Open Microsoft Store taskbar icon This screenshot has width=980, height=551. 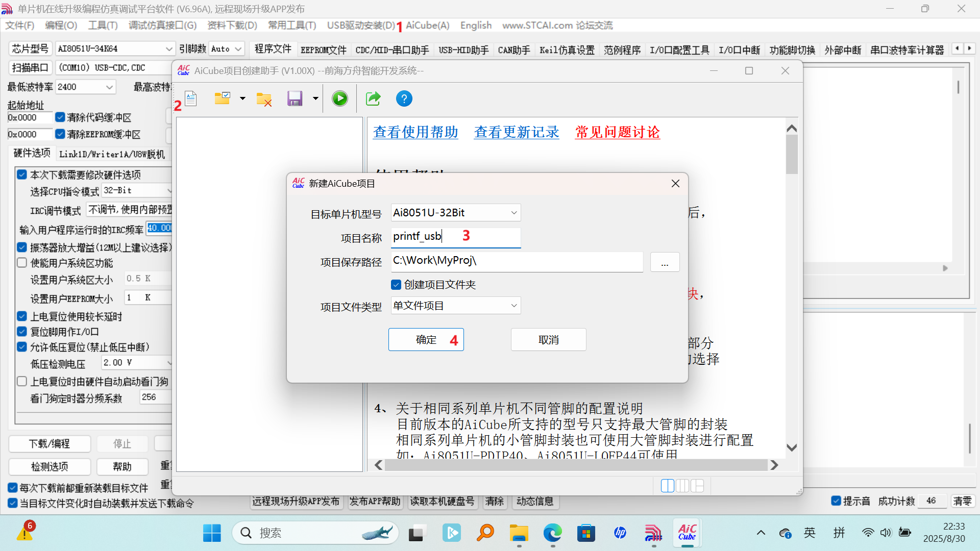[x=586, y=533]
